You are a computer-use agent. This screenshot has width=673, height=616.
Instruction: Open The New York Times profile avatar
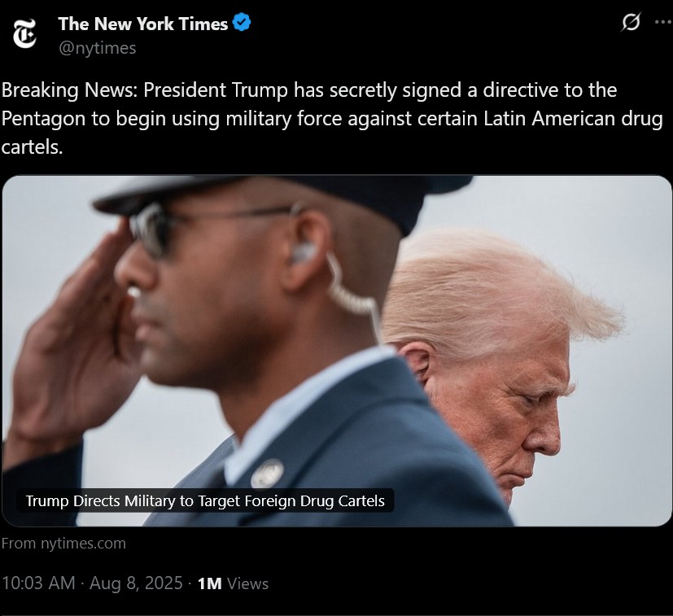point(24,34)
